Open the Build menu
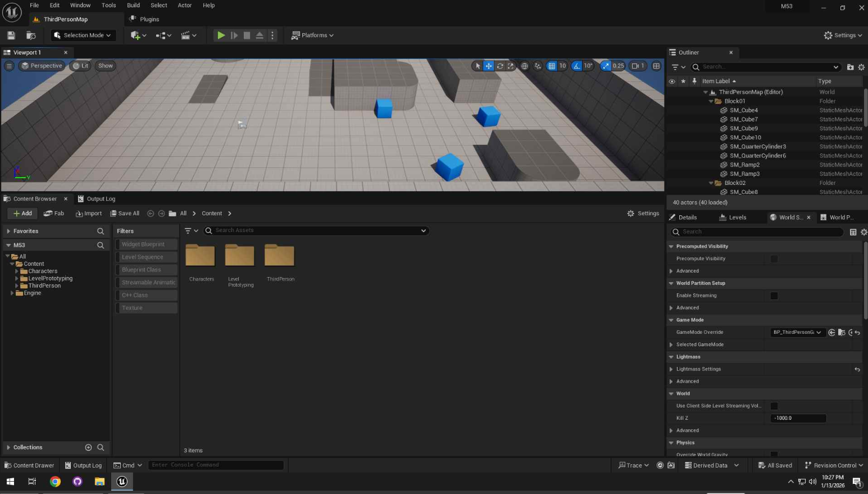 coord(133,5)
